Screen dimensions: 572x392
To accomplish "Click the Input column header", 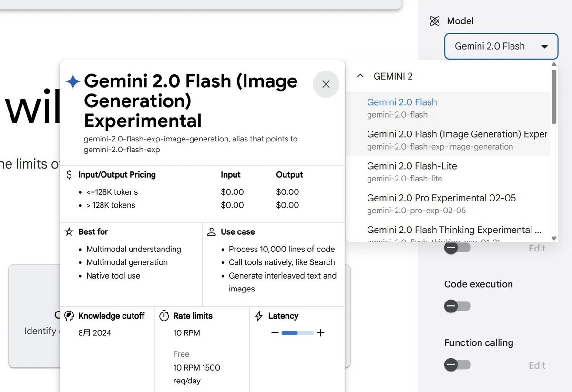I will tap(231, 175).
